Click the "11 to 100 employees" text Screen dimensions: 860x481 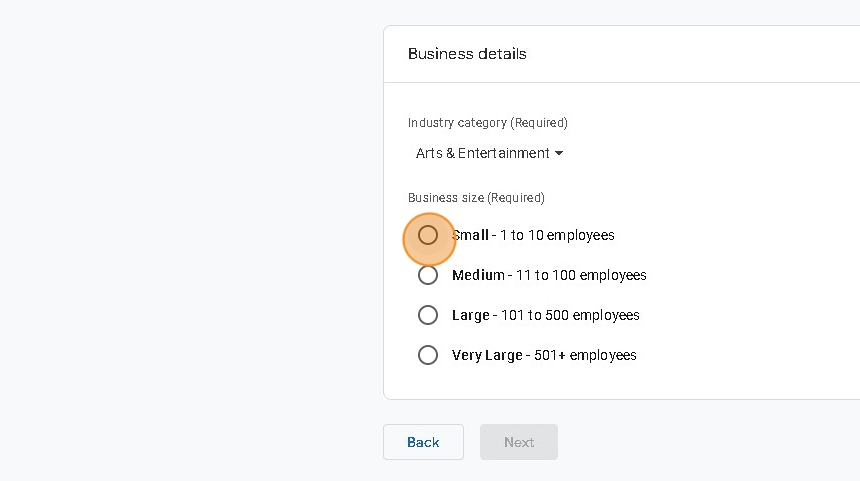click(581, 275)
